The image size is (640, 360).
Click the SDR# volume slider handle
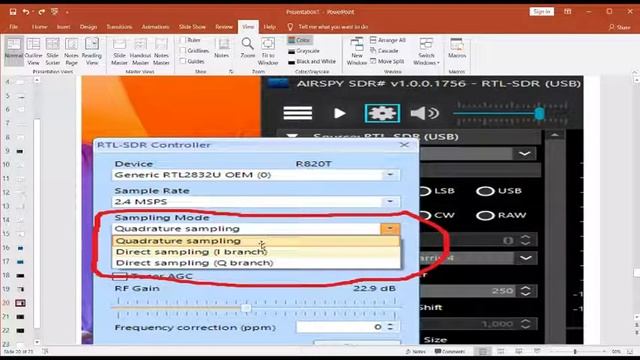pos(539,113)
